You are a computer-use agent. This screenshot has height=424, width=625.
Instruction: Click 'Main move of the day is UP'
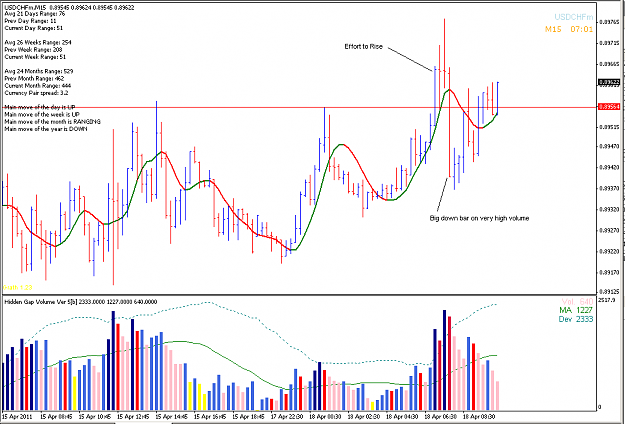point(39,107)
